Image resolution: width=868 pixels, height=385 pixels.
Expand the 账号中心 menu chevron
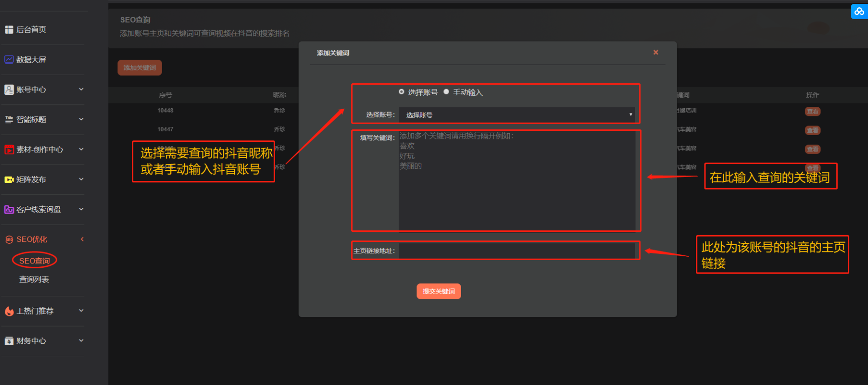tap(81, 89)
